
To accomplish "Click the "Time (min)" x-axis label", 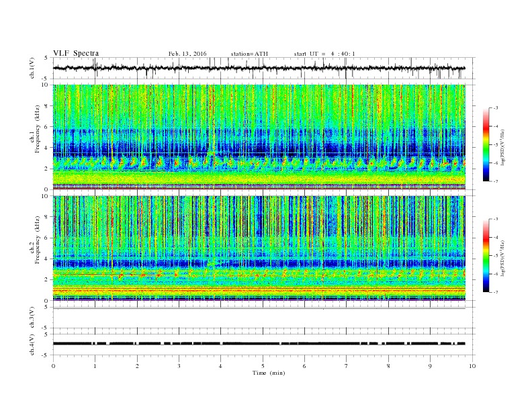I will [x=269, y=373].
